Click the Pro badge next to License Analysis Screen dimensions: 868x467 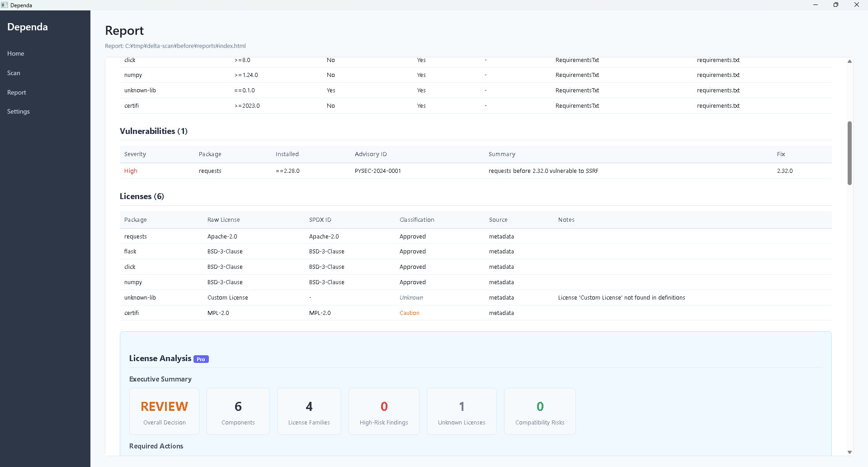point(201,359)
